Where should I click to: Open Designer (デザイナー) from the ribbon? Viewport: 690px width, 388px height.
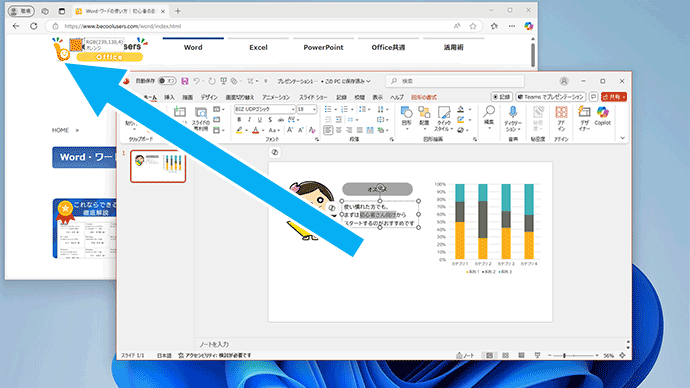[x=584, y=119]
